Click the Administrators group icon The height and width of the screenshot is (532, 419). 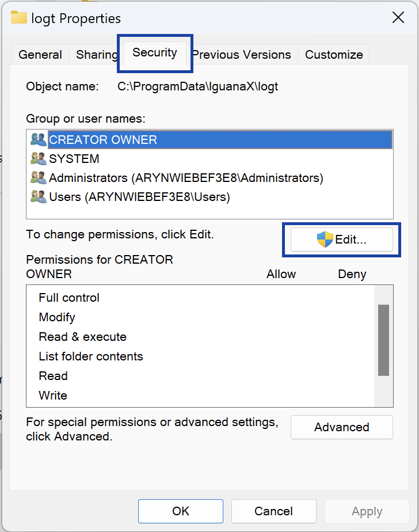coord(38,178)
